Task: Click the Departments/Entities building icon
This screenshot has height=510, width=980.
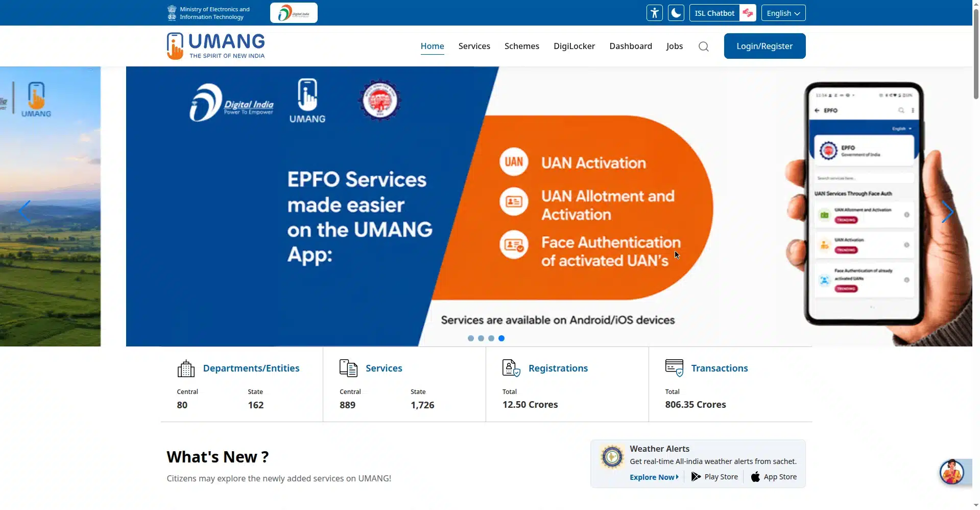Action: pos(186,368)
